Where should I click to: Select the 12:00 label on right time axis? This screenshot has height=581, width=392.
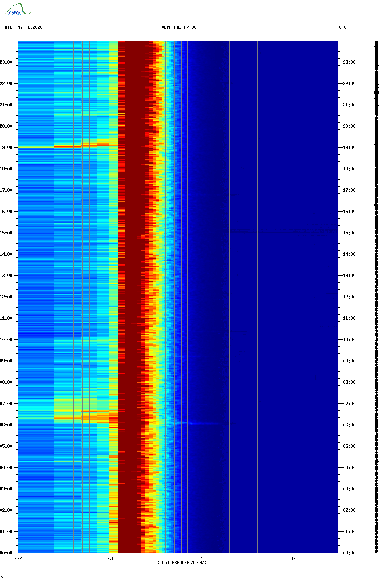click(x=349, y=297)
